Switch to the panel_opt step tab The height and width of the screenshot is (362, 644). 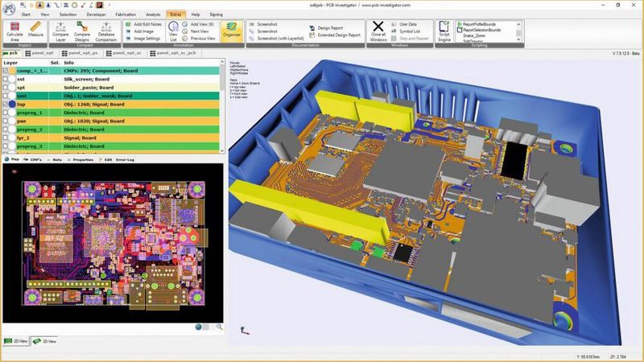point(39,53)
